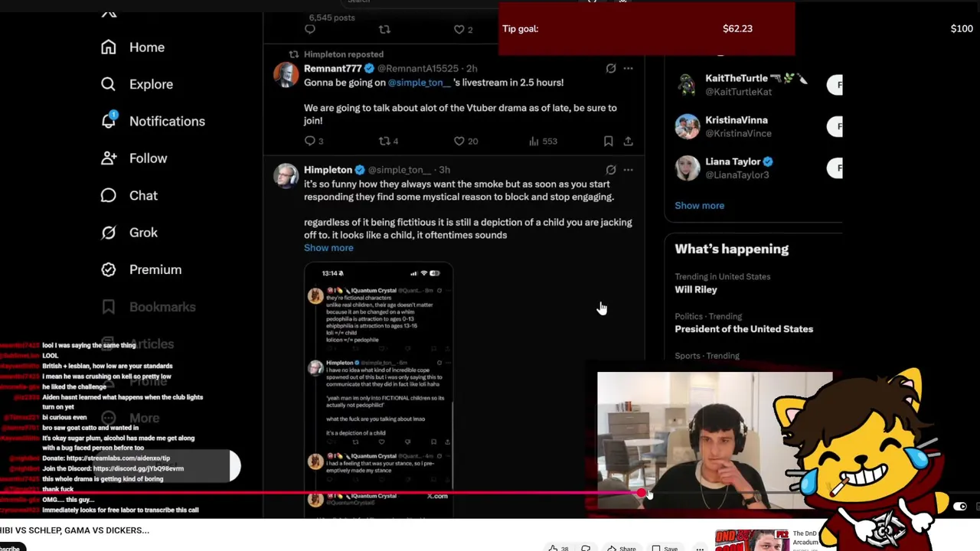980x551 pixels.
Task: Open Liana Taylor's avatar
Action: (x=688, y=168)
